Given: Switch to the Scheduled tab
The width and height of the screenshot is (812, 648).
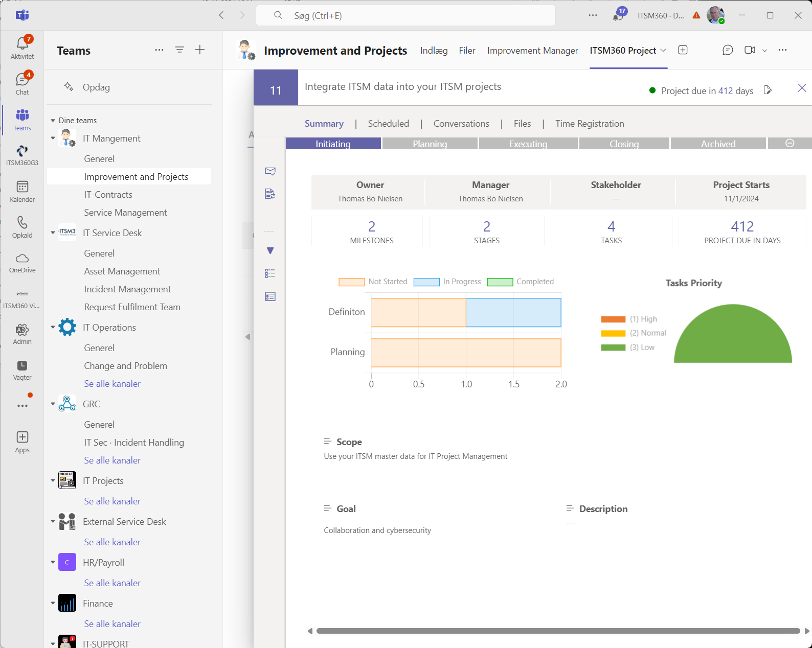Looking at the screenshot, I should coord(388,124).
